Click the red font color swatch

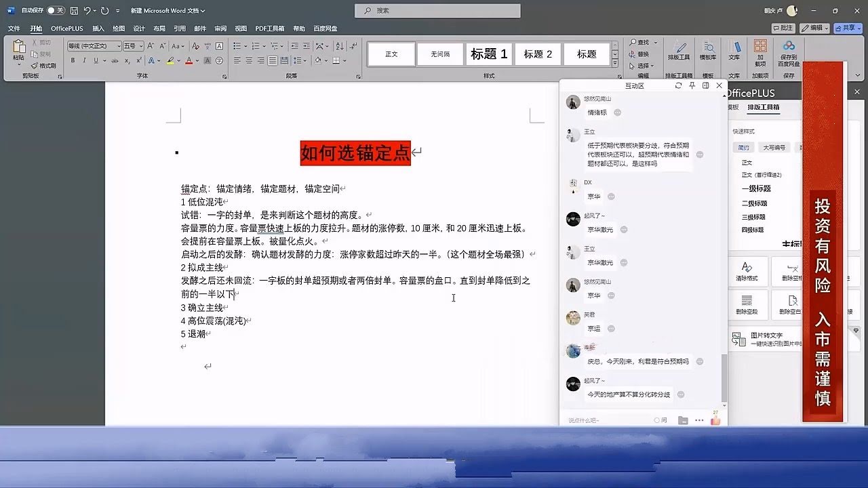coord(189,60)
